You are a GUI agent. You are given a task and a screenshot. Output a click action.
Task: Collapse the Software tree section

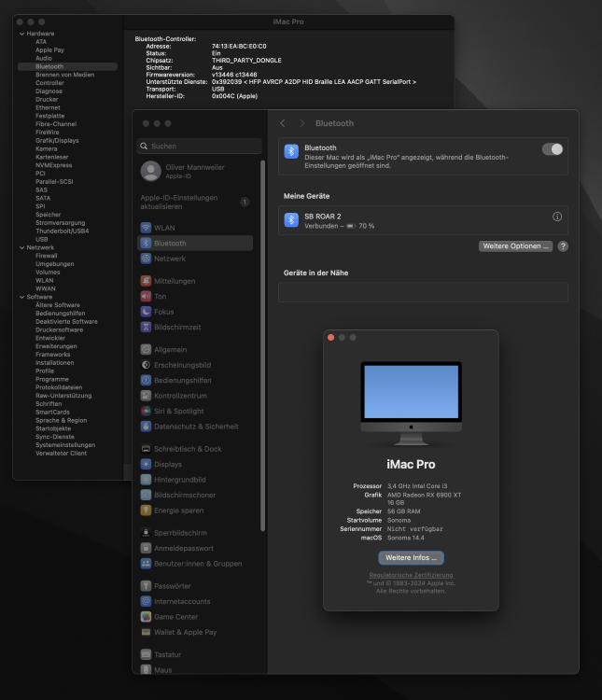click(21, 297)
